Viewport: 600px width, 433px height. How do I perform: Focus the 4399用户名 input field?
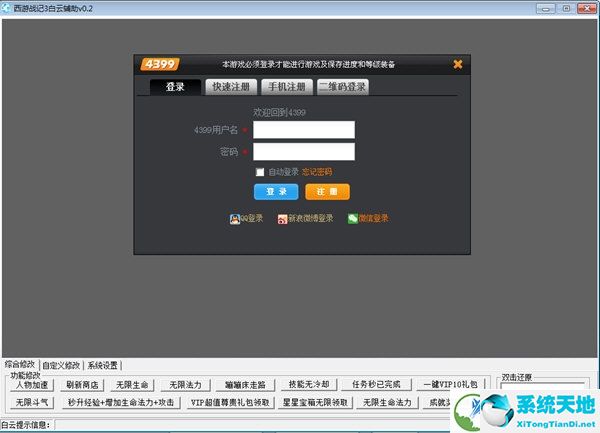point(304,130)
